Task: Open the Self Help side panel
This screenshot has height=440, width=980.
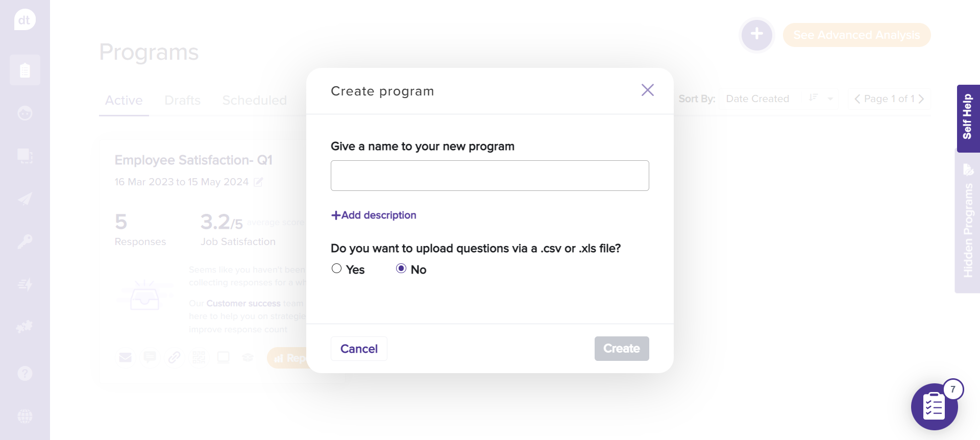Action: 968,118
